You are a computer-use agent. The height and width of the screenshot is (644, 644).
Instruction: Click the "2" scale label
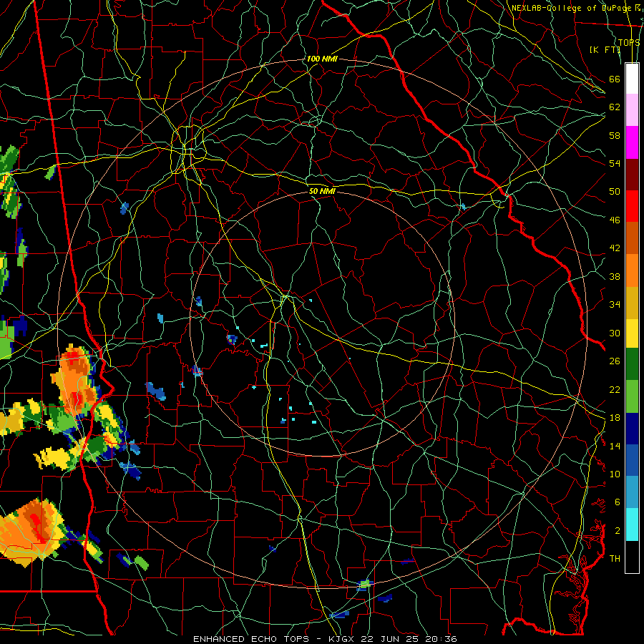tap(618, 531)
